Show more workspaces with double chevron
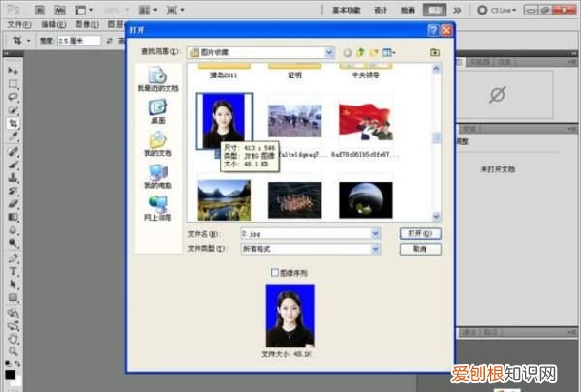Image resolution: width=581 pixels, height=392 pixels. (x=457, y=10)
